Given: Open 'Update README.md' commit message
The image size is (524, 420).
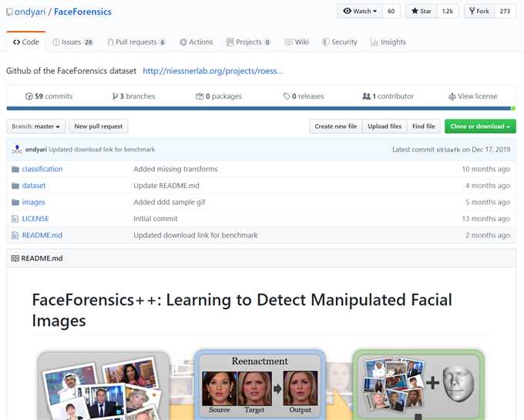Looking at the screenshot, I should (166, 186).
